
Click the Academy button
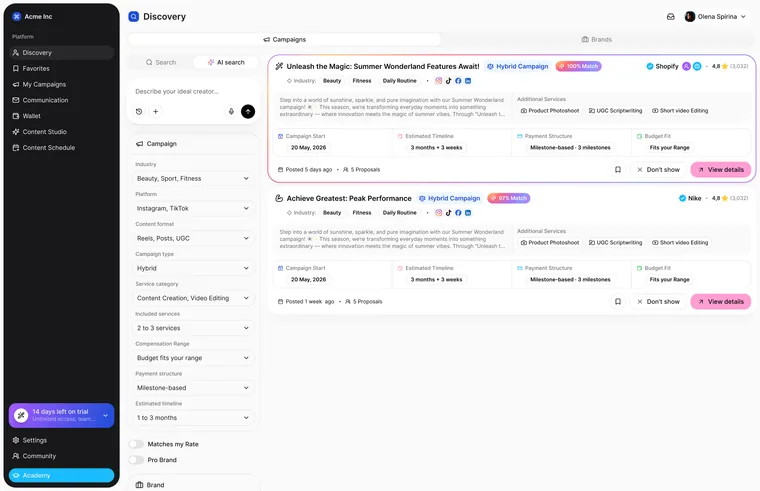pyautogui.click(x=62, y=475)
